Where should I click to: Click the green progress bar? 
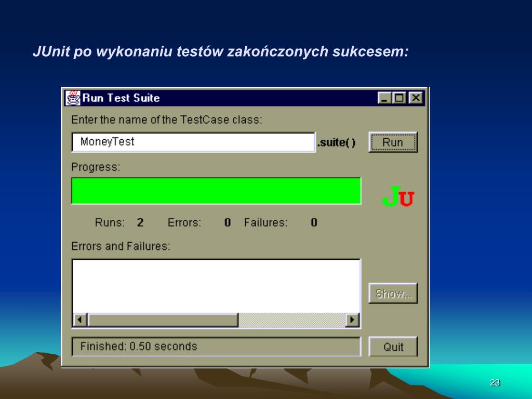(x=216, y=191)
